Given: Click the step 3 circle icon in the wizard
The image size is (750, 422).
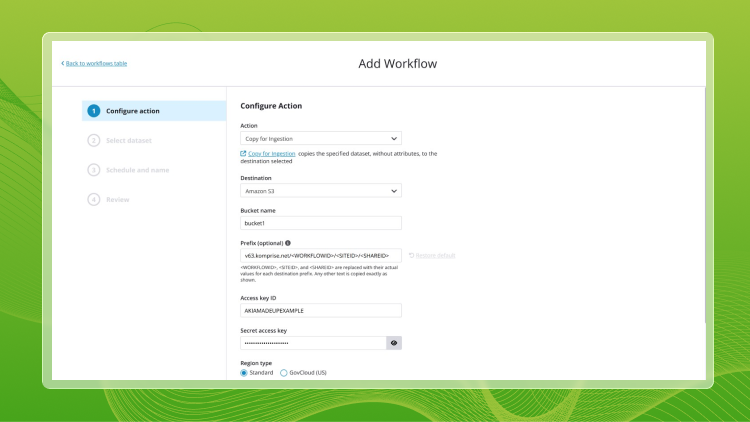Looking at the screenshot, I should (x=93, y=170).
